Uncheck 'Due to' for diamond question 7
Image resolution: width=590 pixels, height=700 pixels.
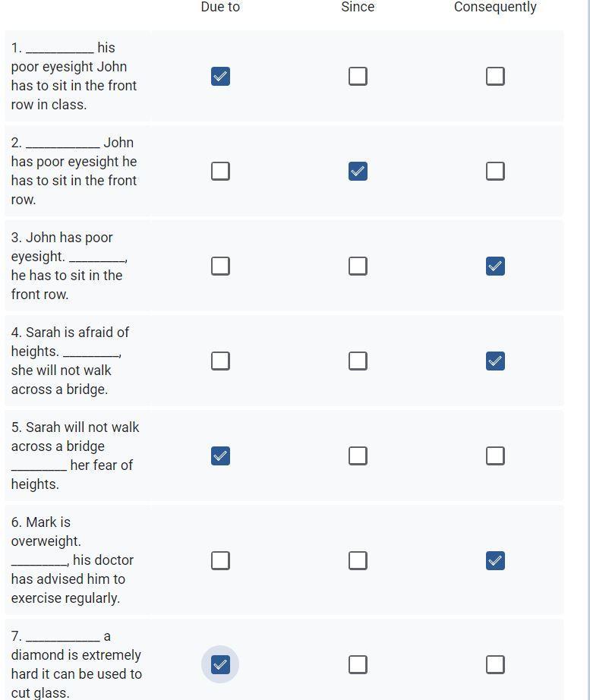(220, 664)
